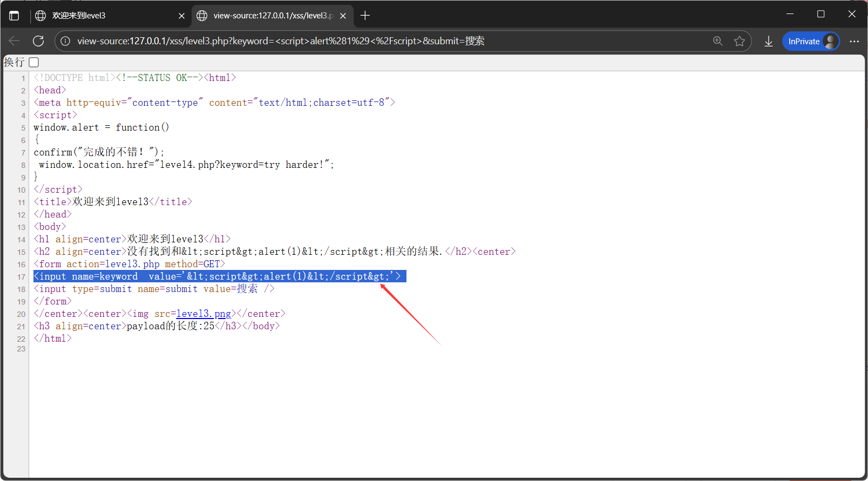Click the meta http-equiv content-type line

pyautogui.click(x=214, y=103)
